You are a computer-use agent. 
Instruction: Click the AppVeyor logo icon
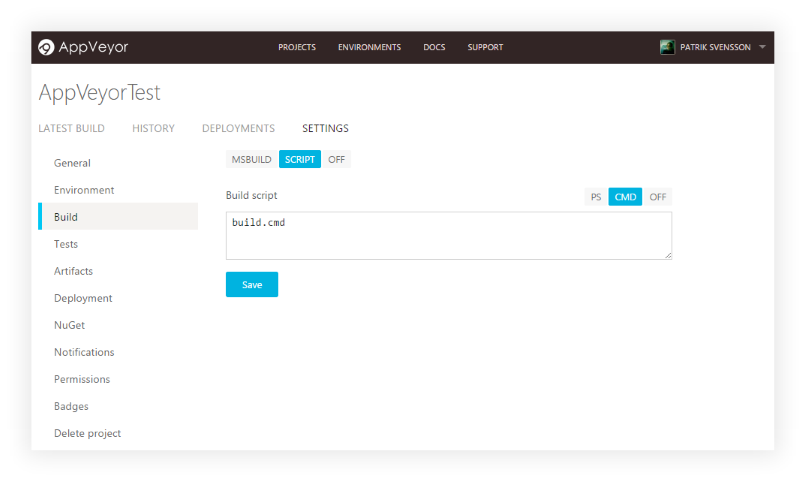(x=46, y=47)
